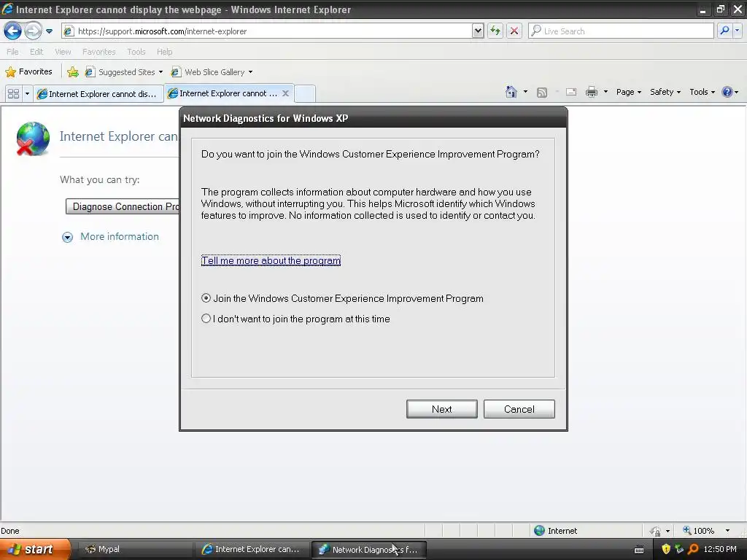The image size is (747, 560).
Task: Expand the Print options dropdown arrow
Action: (605, 92)
